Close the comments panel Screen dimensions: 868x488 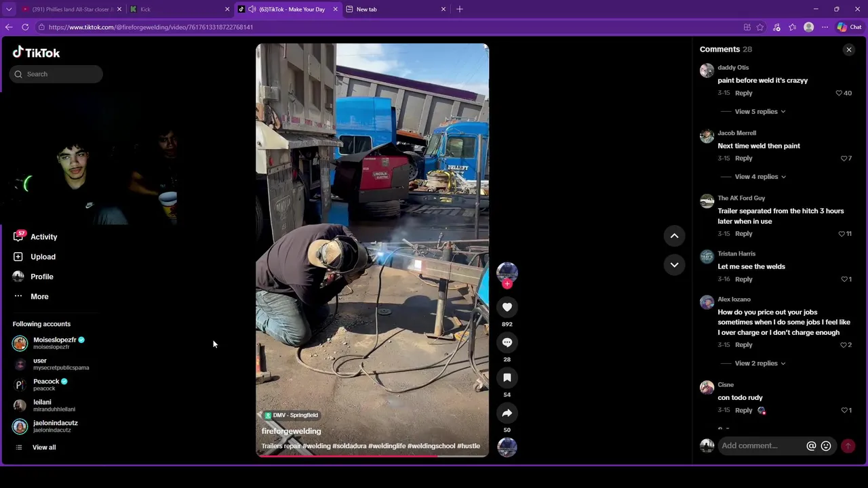pyautogui.click(x=848, y=49)
